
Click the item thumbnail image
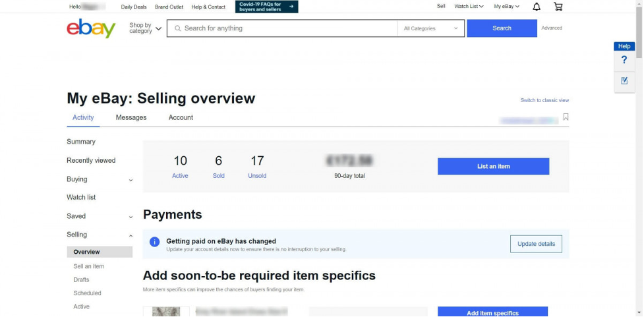(166, 312)
